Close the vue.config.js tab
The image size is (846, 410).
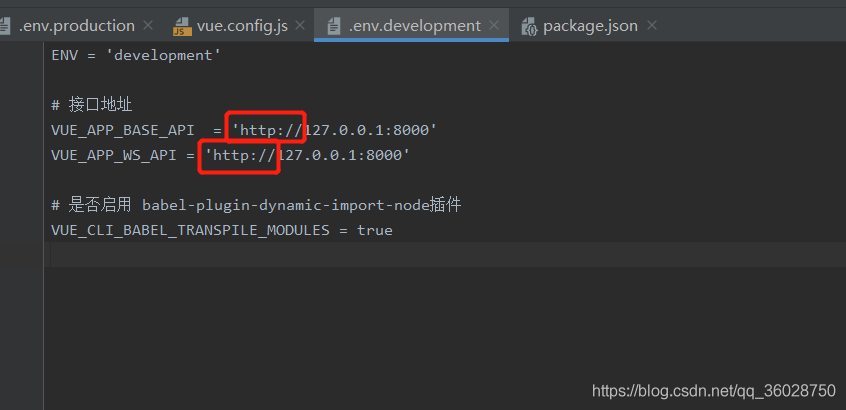click(301, 25)
